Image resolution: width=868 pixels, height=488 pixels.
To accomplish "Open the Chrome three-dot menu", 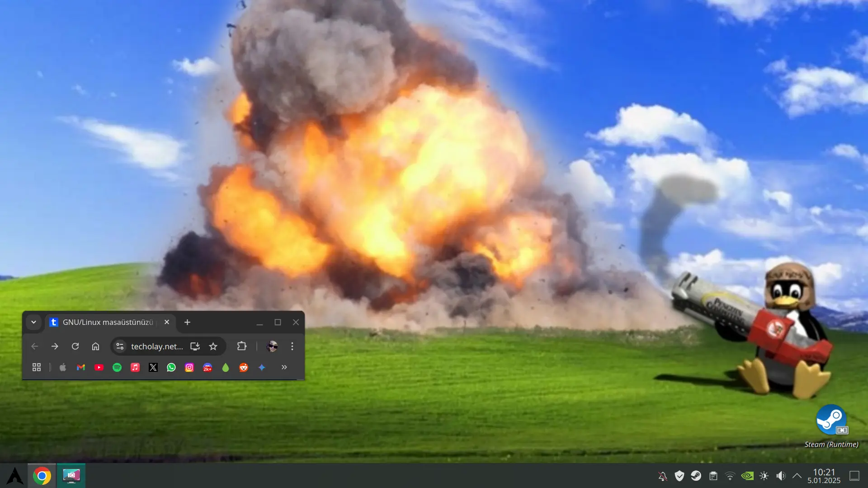I will click(292, 346).
